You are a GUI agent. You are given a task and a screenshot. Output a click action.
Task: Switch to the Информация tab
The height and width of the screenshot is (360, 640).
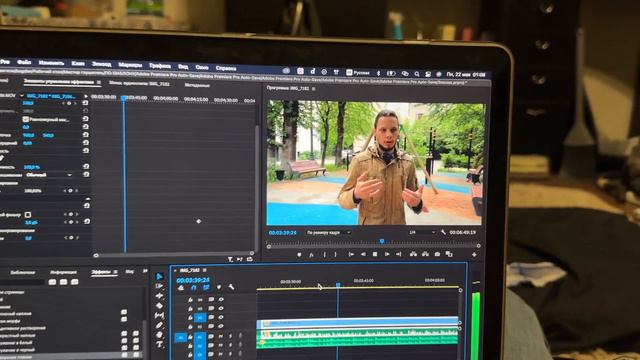click(63, 272)
